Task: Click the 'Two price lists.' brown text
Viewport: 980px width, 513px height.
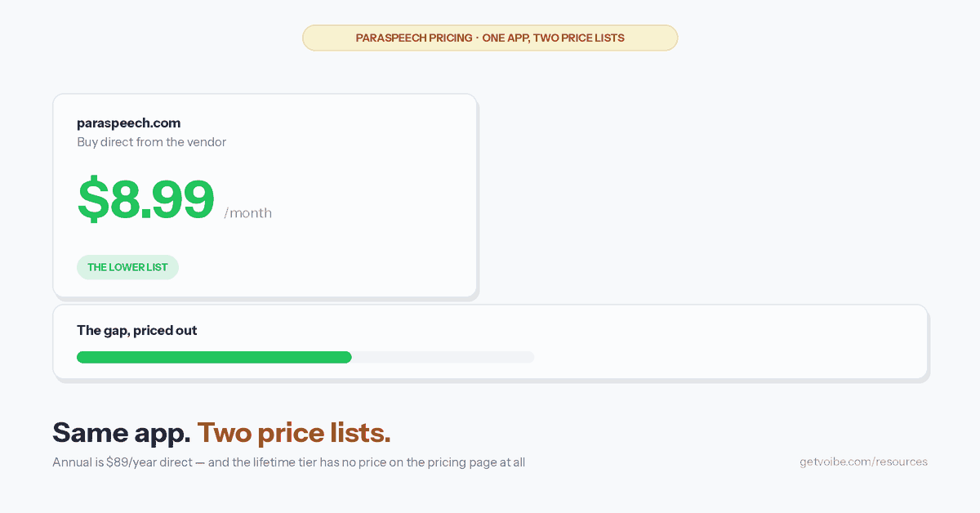Action: pyautogui.click(x=294, y=433)
